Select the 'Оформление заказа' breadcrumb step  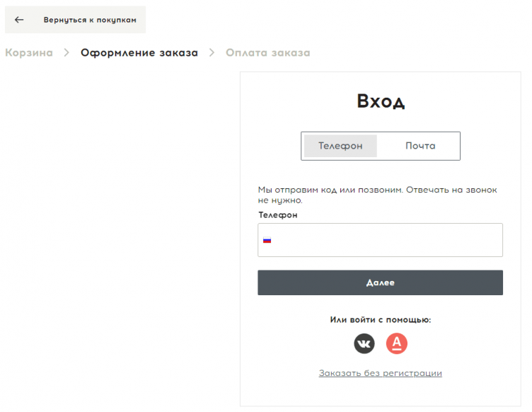coord(139,53)
